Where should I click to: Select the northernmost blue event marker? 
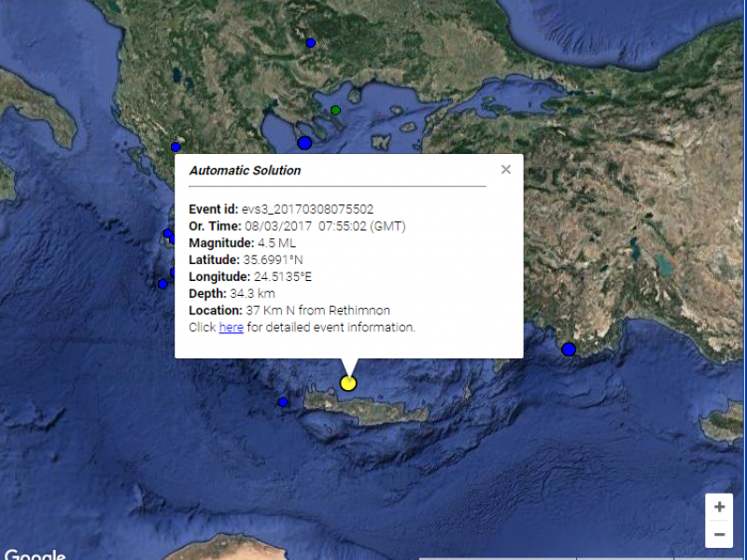[311, 42]
